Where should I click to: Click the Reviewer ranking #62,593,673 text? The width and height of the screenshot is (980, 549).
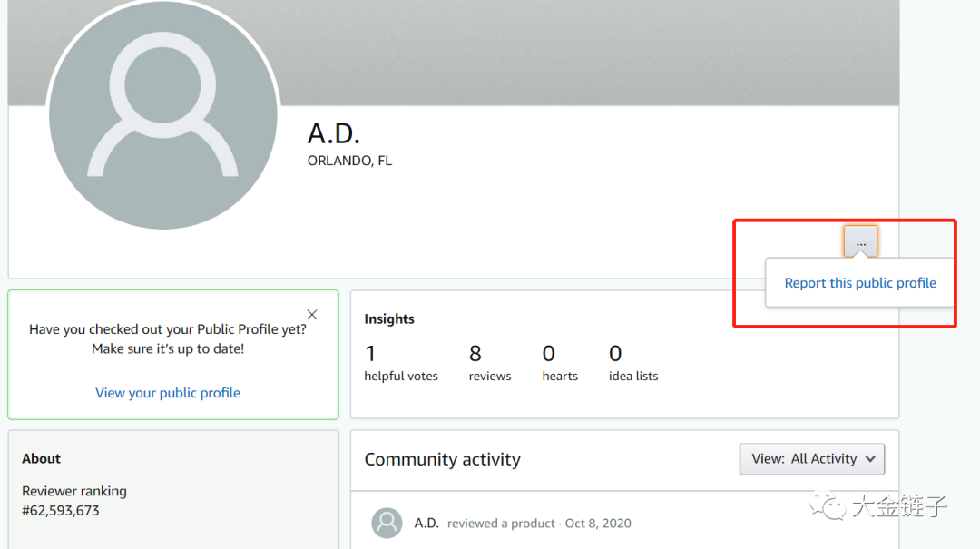(x=74, y=501)
